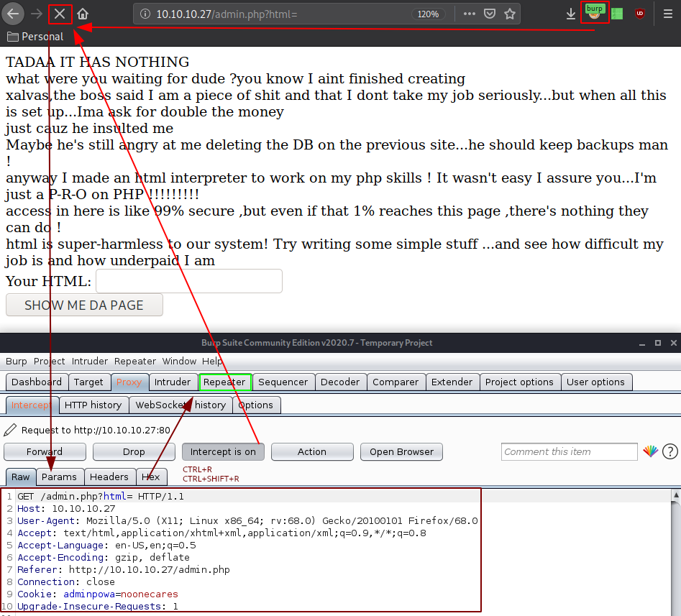Viewport: 681px width, 616px height.
Task: Click the Cookie adminpowa=noonecares line
Action: coord(98,594)
